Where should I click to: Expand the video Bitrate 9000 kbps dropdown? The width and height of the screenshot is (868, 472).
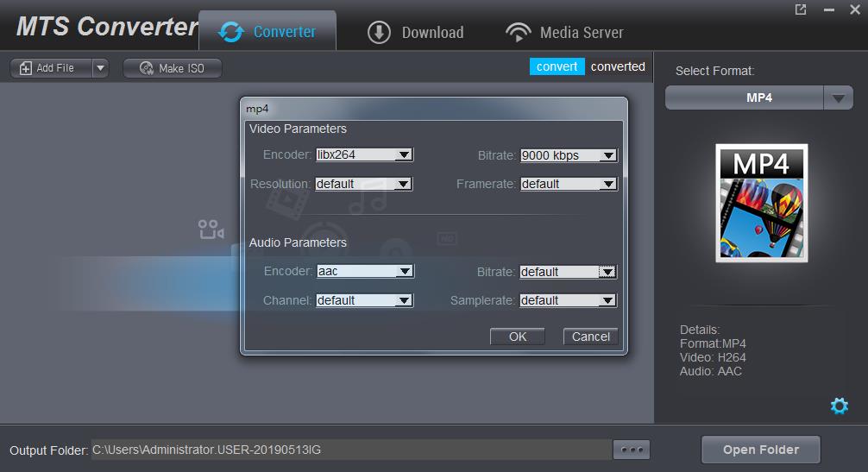(x=608, y=155)
